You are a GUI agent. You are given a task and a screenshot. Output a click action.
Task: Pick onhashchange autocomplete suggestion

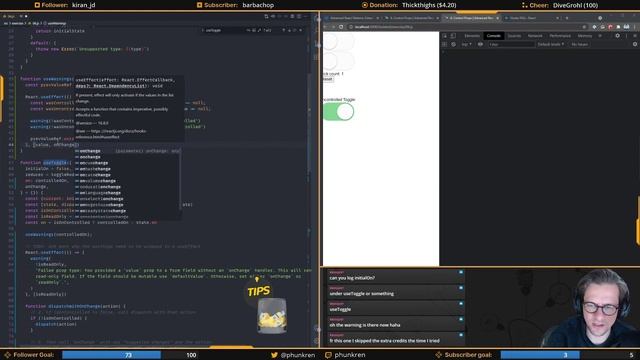point(127,169)
